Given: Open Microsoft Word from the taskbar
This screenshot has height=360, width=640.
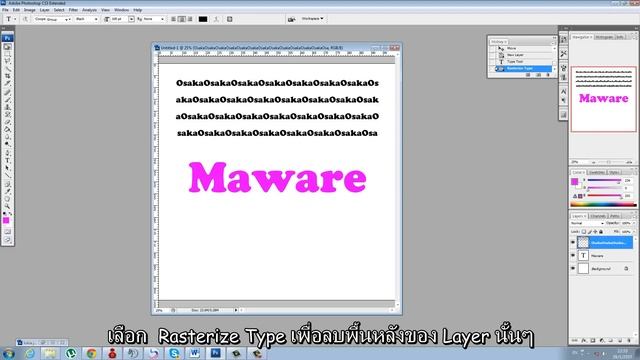Looking at the screenshot, I should click(194, 353).
